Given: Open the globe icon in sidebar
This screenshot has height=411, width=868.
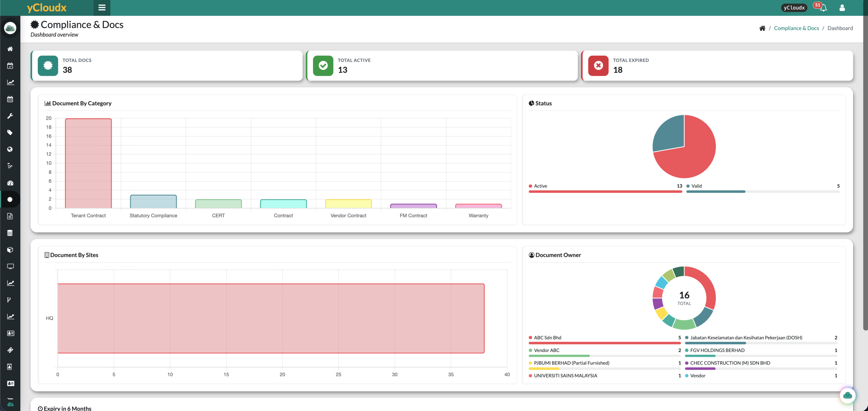Looking at the screenshot, I should tap(10, 149).
